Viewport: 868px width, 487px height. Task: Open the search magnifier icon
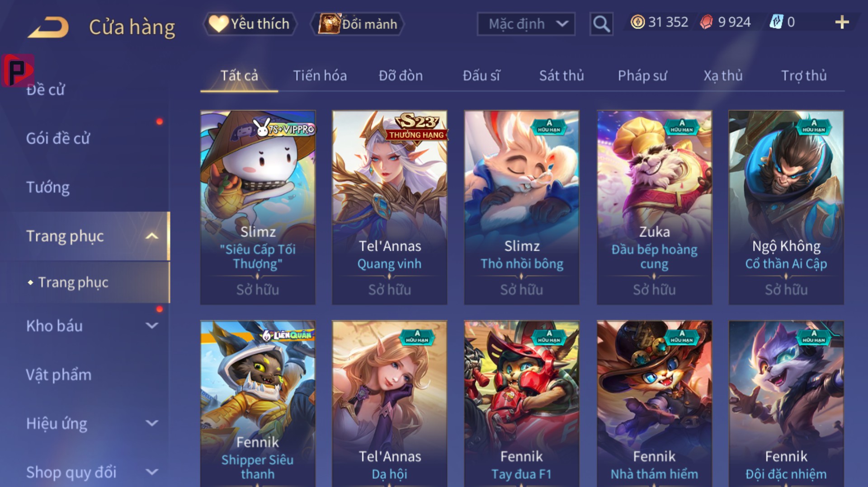(601, 23)
